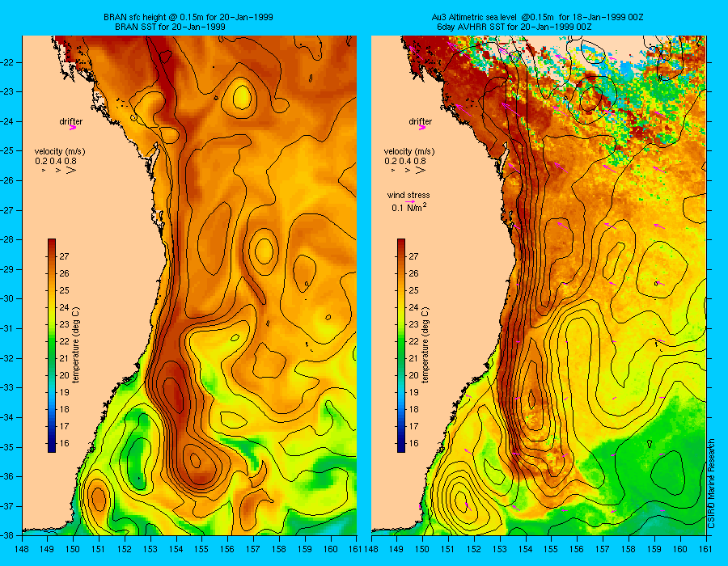The height and width of the screenshot is (566, 728).
Task: Click the "24" tick on right color bar
Action: [x=413, y=307]
